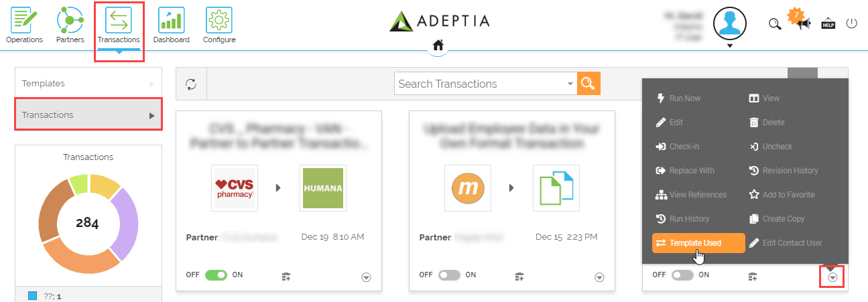The height and width of the screenshot is (302, 868).
Task: Choose Run Now in the context menu
Action: (x=684, y=98)
